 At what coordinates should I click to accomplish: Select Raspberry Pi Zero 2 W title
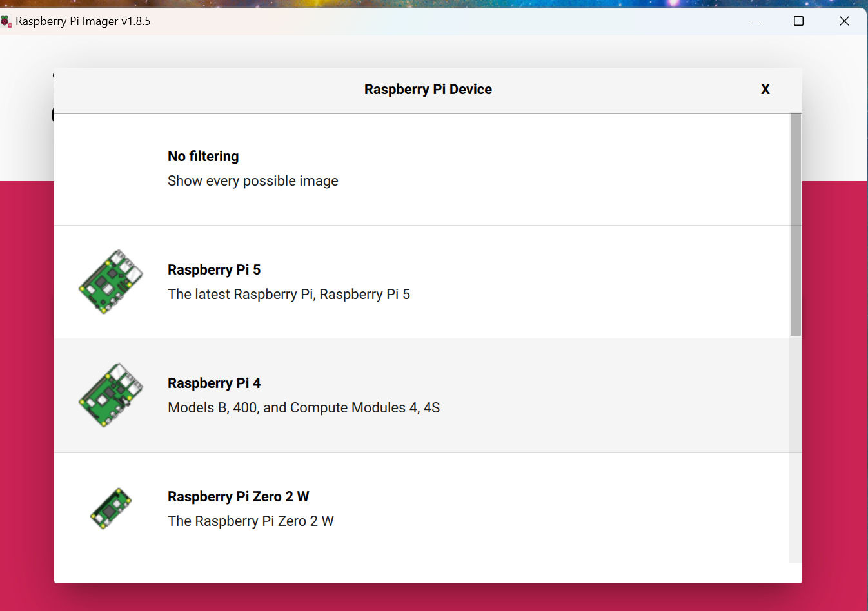238,497
